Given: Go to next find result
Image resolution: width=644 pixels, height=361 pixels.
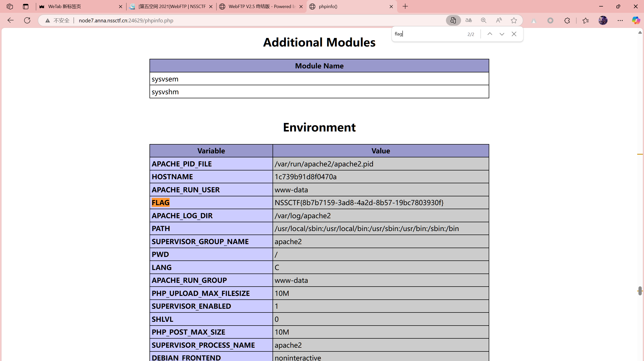Looking at the screenshot, I should [502, 34].
